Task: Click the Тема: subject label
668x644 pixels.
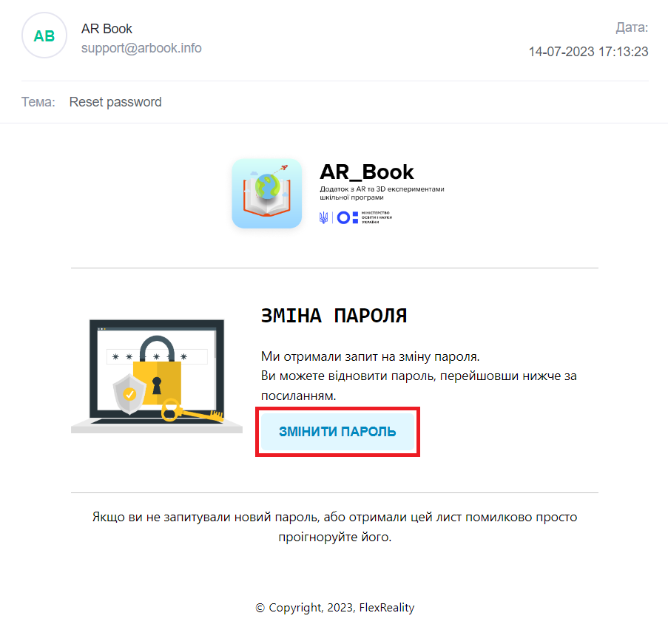Action: click(38, 102)
